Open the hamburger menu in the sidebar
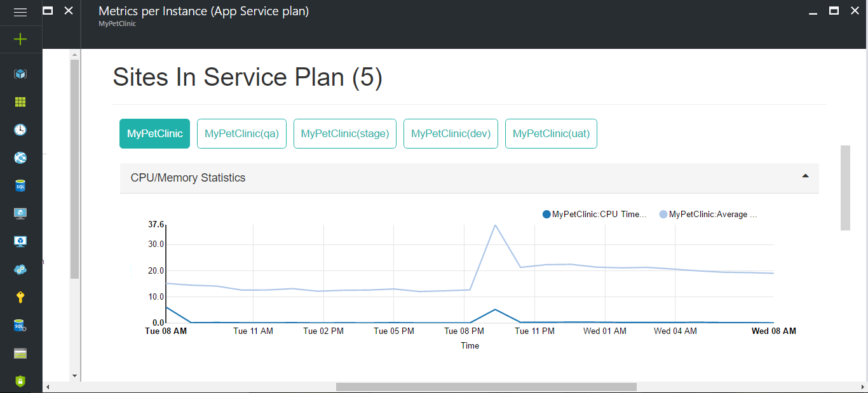Viewport: 868px width, 393px height. click(x=20, y=12)
